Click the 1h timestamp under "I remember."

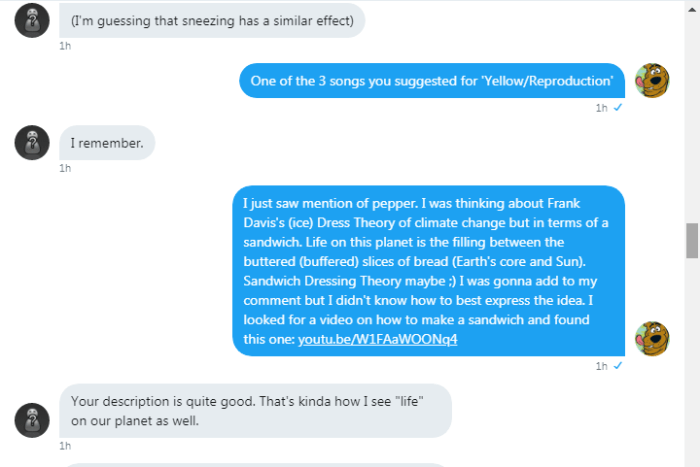[x=65, y=168]
